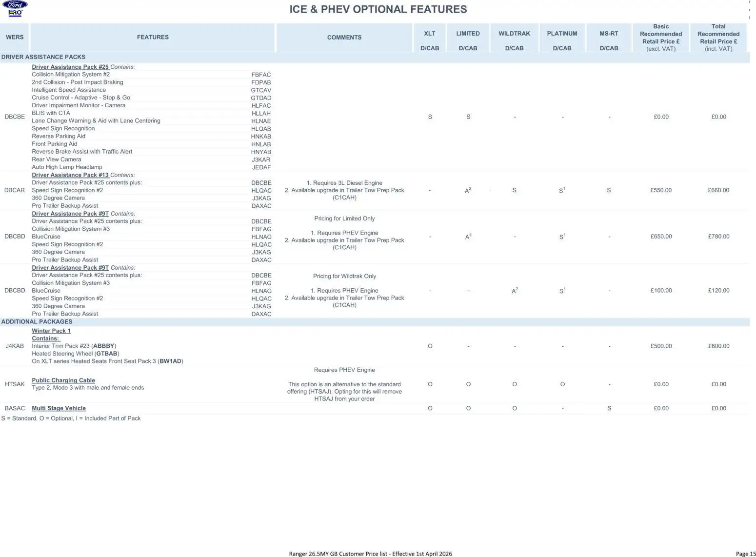Click the feature code HNLAB
This screenshot has width=756, height=557.
[261, 144]
